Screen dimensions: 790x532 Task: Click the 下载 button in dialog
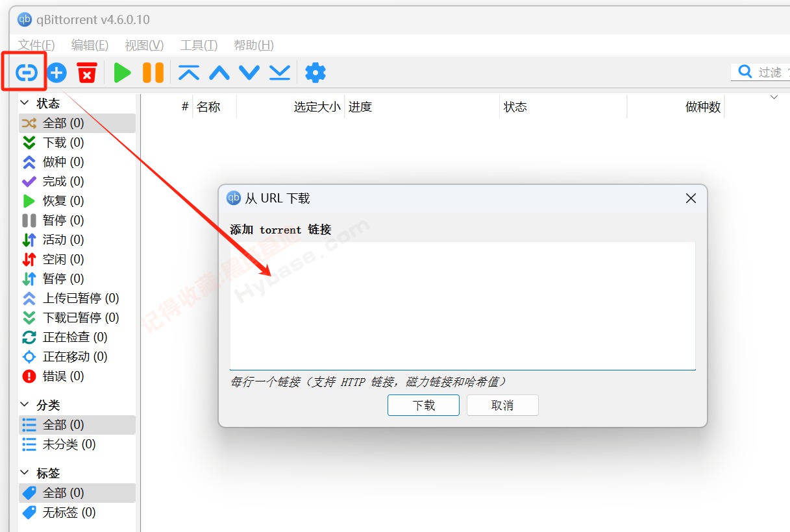point(423,405)
